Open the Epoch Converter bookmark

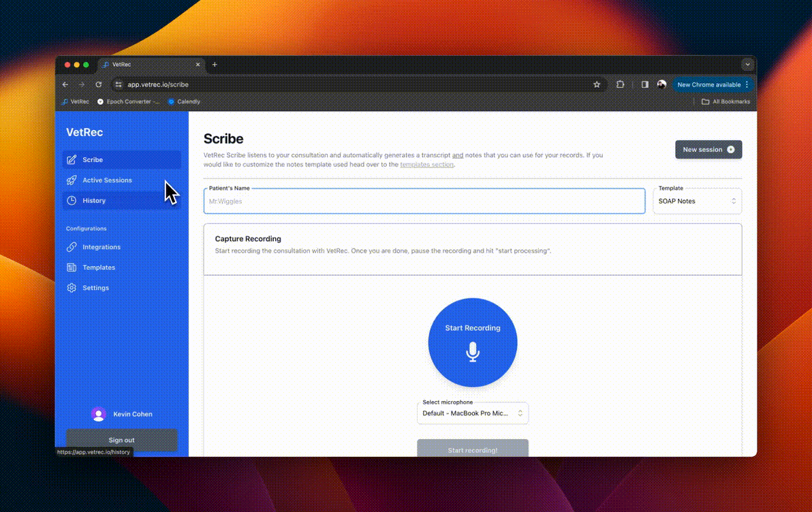coord(129,101)
